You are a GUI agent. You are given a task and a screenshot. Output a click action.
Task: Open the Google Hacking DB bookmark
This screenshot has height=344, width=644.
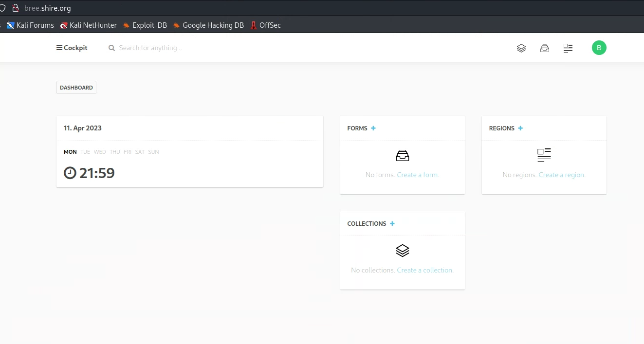[208, 25]
